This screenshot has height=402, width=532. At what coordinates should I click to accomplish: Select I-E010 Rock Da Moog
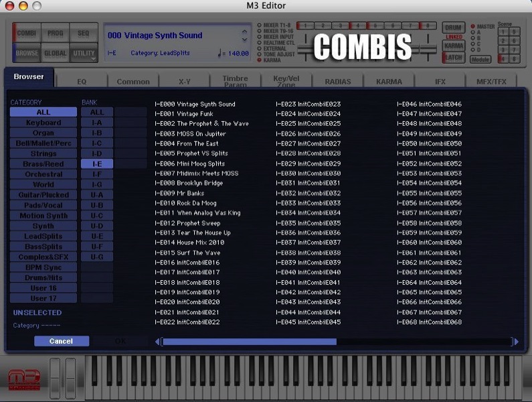pos(185,203)
